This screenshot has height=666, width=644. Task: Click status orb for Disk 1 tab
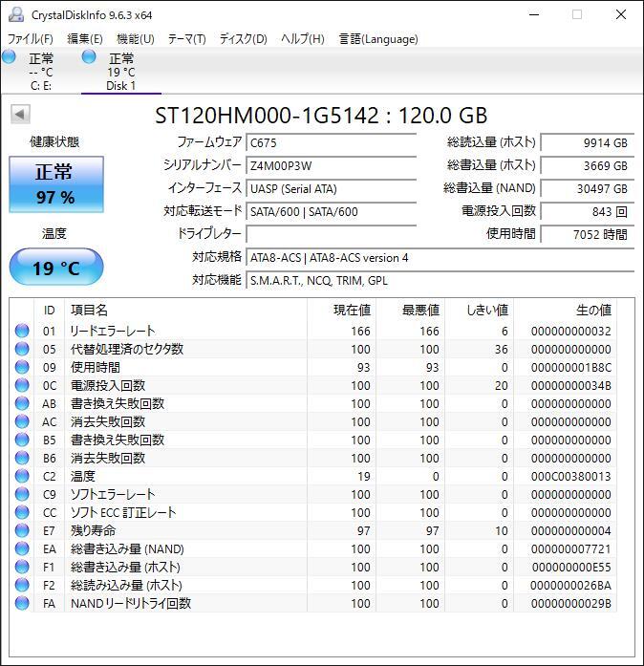tap(89, 56)
